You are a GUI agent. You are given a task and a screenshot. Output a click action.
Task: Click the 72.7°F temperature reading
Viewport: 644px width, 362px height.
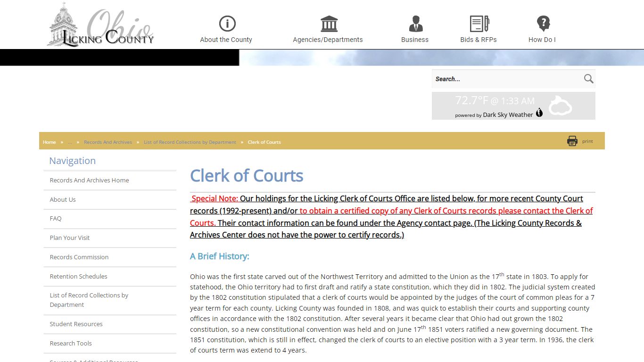(x=471, y=100)
